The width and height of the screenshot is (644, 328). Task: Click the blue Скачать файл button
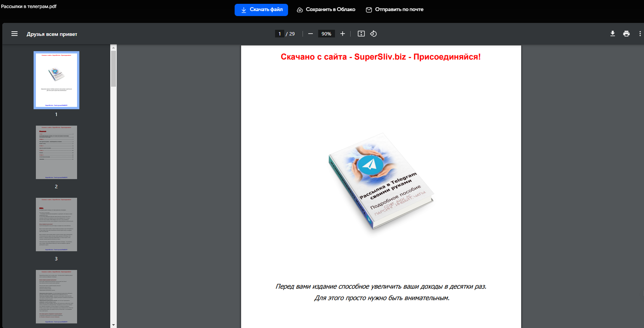pyautogui.click(x=261, y=10)
